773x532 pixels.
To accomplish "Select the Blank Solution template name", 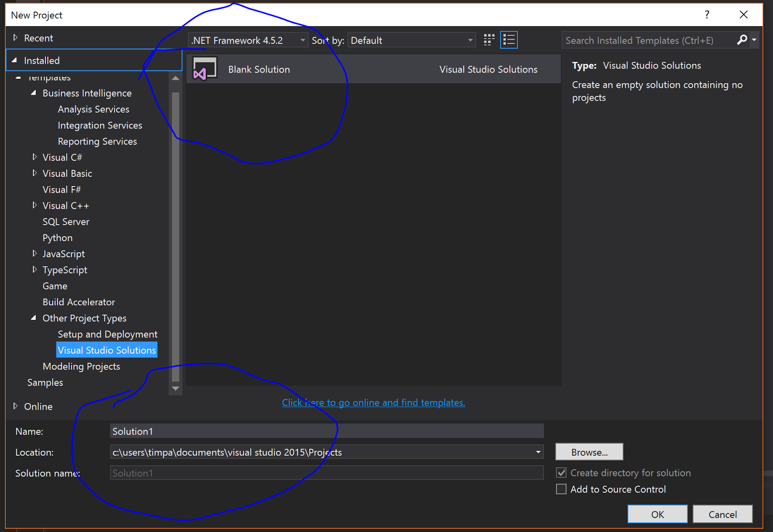I will [x=259, y=69].
